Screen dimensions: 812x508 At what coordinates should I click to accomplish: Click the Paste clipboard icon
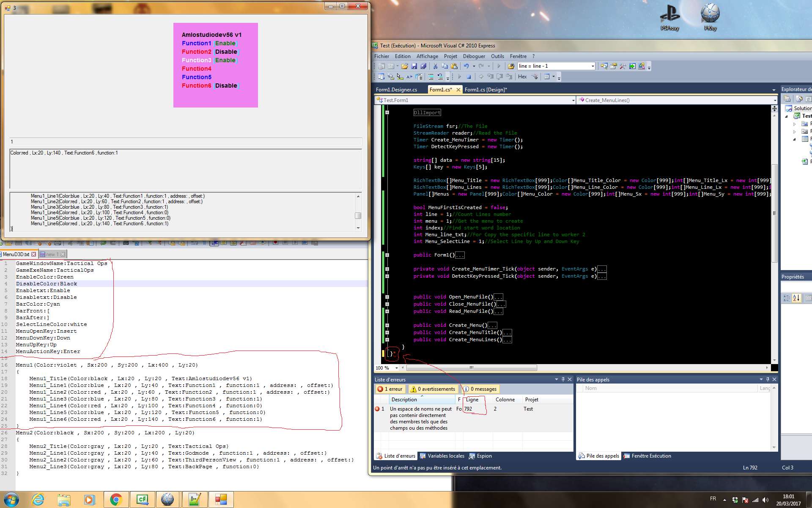coord(454,66)
